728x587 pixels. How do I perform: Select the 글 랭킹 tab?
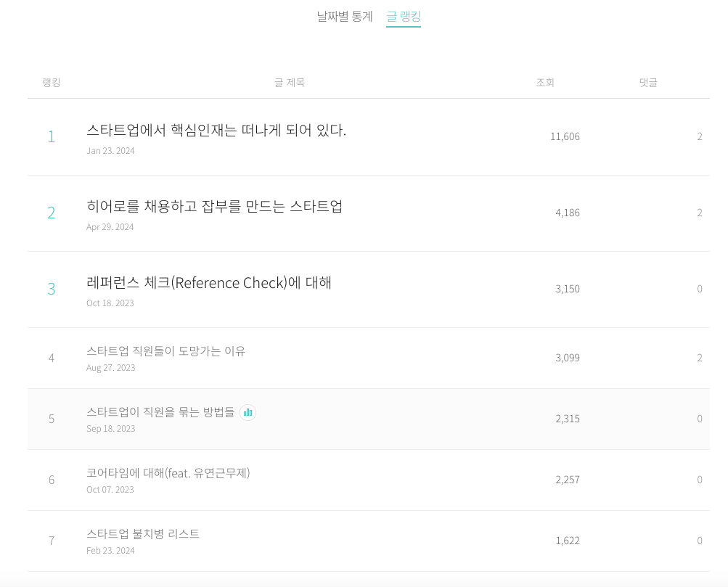coord(404,16)
